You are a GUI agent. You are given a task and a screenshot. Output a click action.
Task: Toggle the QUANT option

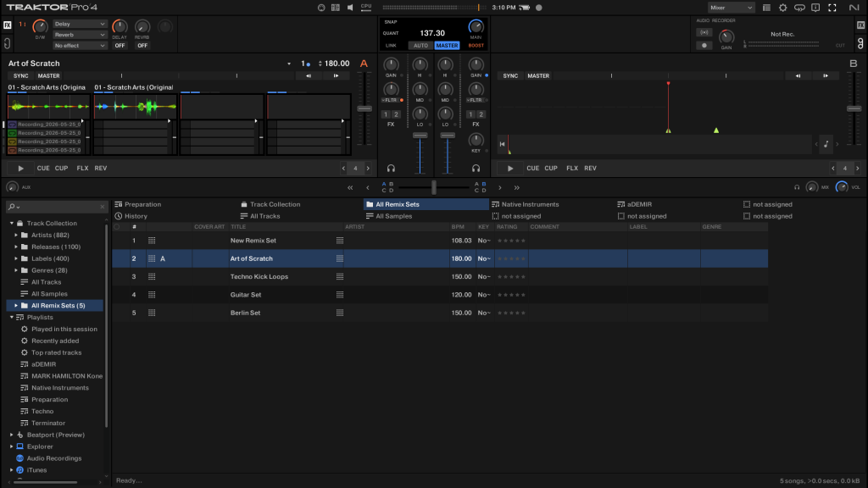point(390,33)
